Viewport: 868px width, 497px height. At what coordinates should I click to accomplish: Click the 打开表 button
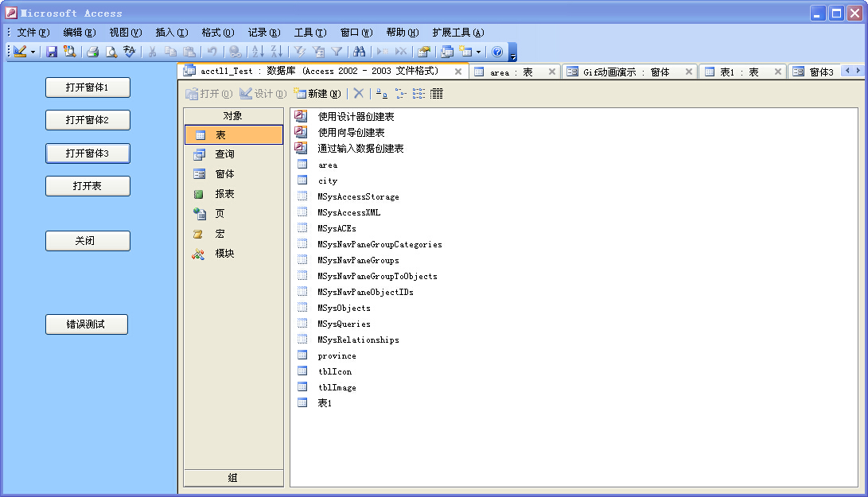(x=88, y=186)
